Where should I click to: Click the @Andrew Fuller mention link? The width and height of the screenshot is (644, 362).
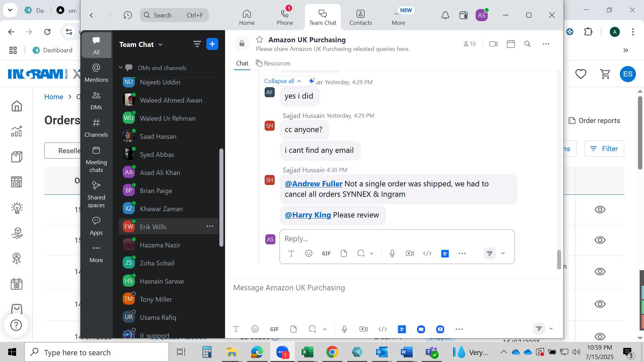(313, 184)
